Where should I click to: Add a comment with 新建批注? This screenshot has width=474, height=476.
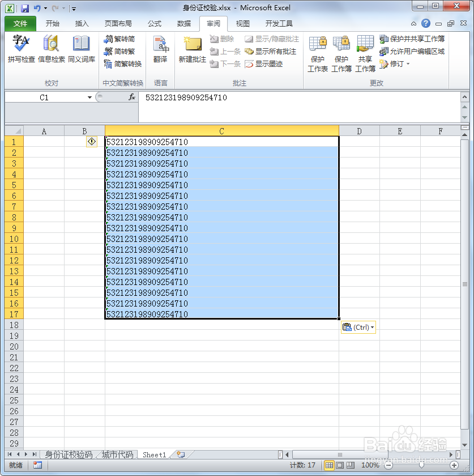pos(193,49)
